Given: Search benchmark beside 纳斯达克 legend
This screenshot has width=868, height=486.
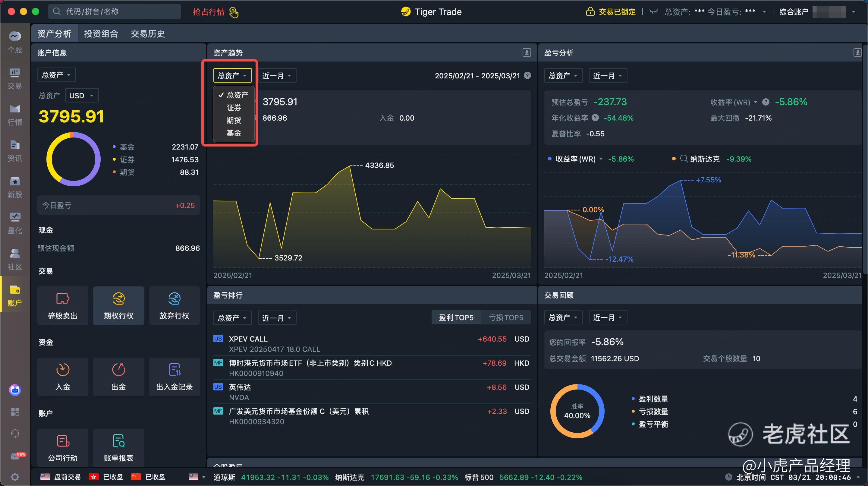Looking at the screenshot, I should (684, 158).
